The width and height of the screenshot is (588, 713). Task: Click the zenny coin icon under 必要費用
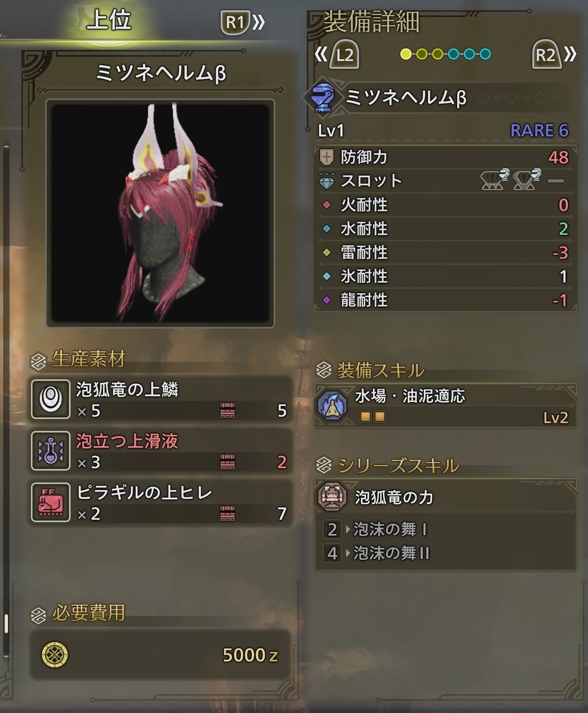click(55, 655)
